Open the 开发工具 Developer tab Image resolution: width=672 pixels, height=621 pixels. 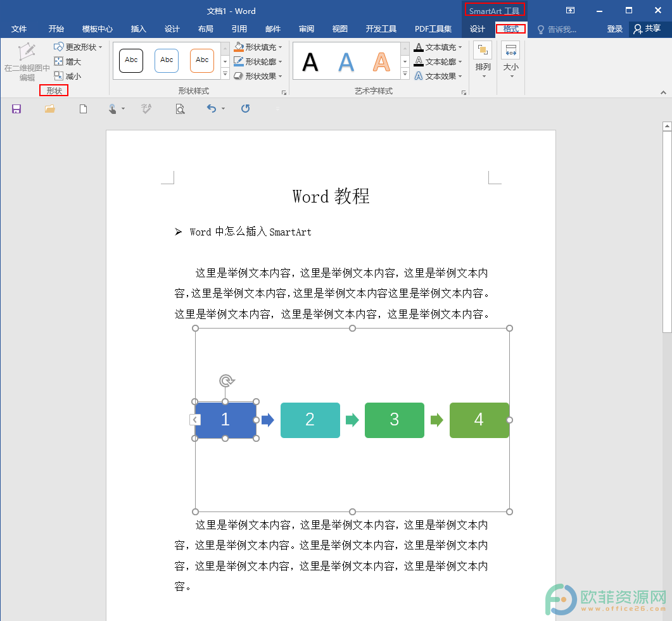[x=381, y=28]
